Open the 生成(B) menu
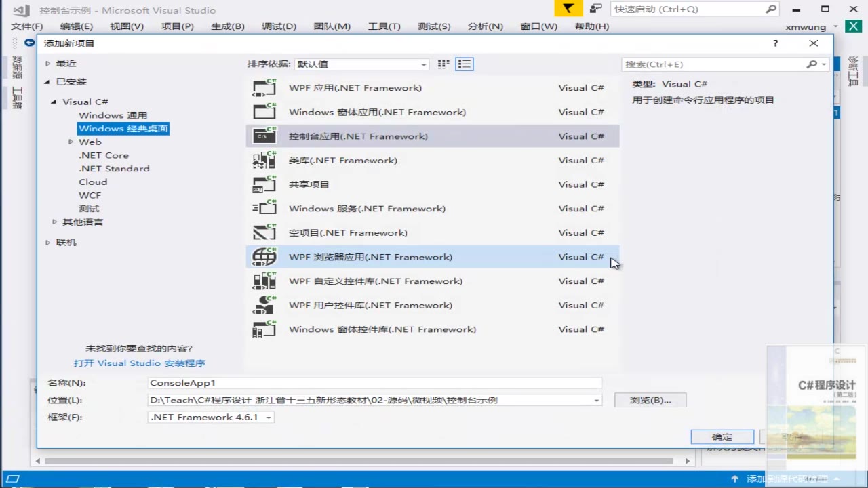The width and height of the screenshot is (868, 488). coord(228,26)
